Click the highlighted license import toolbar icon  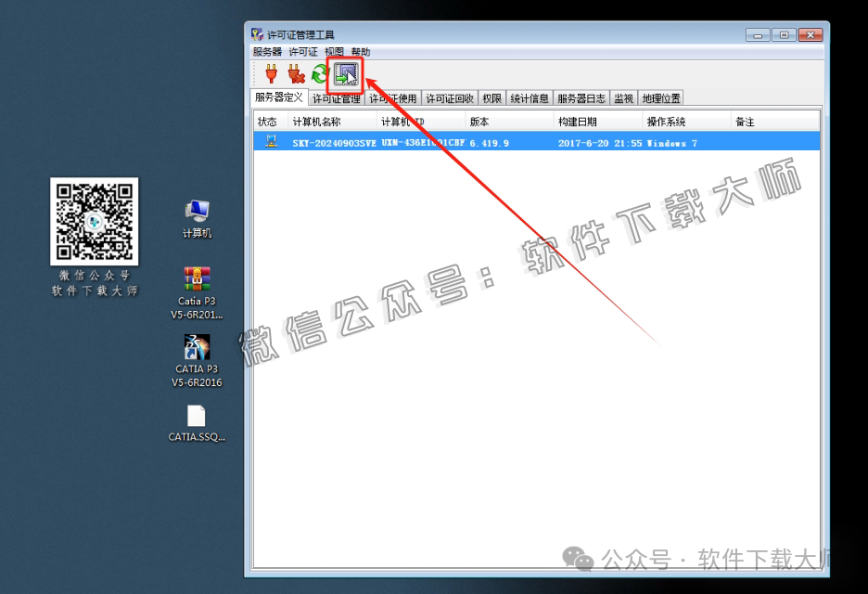click(346, 74)
